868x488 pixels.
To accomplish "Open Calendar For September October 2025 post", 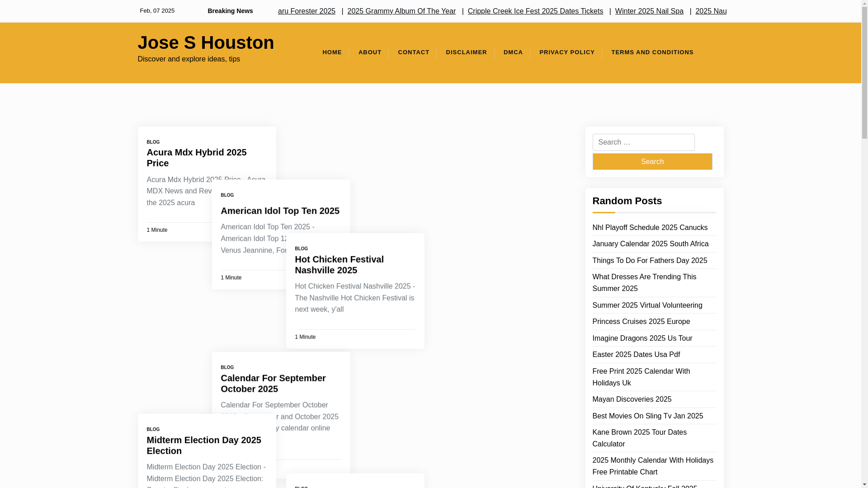I will coord(273,383).
